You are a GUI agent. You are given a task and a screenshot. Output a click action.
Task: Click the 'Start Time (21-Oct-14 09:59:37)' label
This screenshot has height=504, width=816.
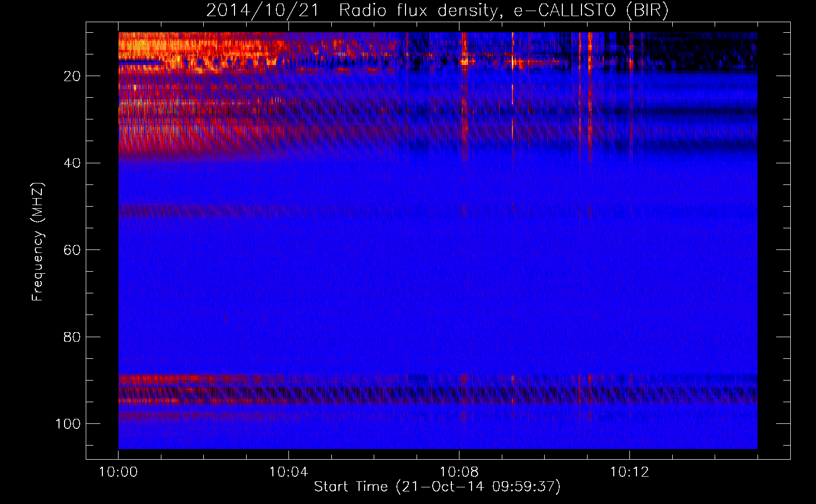437,487
